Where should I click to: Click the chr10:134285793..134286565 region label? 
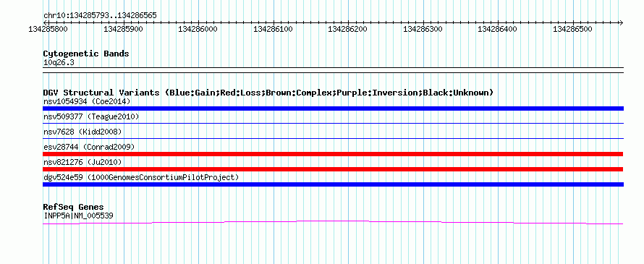[100, 16]
